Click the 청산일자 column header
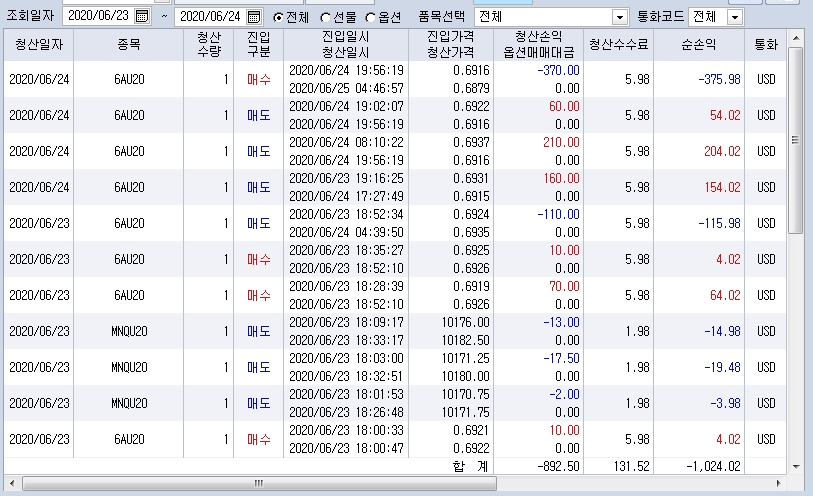The image size is (813, 496). [39, 45]
